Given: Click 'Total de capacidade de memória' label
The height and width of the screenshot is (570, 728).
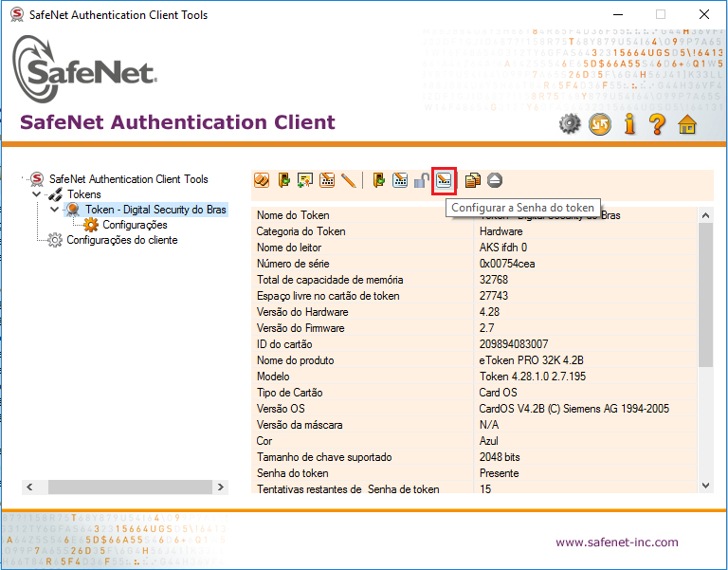Looking at the screenshot, I should click(330, 280).
